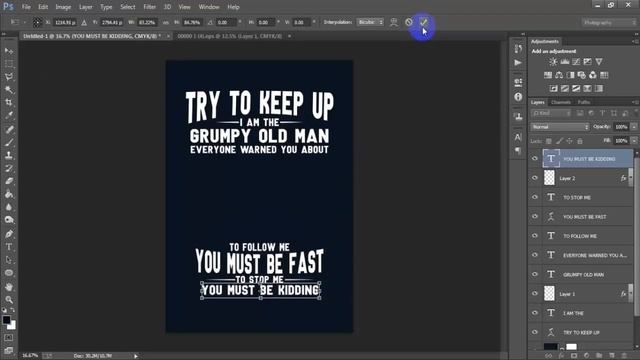The width and height of the screenshot is (640, 360).
Task: Select the History Brush tool
Action: coord(9,168)
